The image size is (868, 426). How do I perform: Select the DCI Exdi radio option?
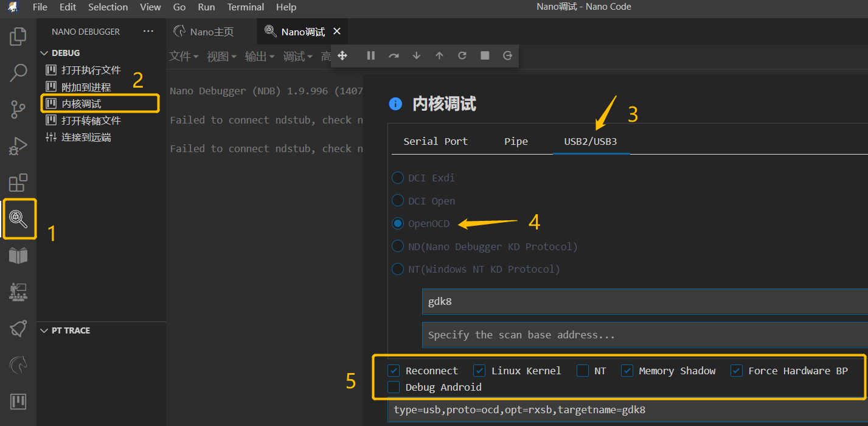pyautogui.click(x=397, y=178)
